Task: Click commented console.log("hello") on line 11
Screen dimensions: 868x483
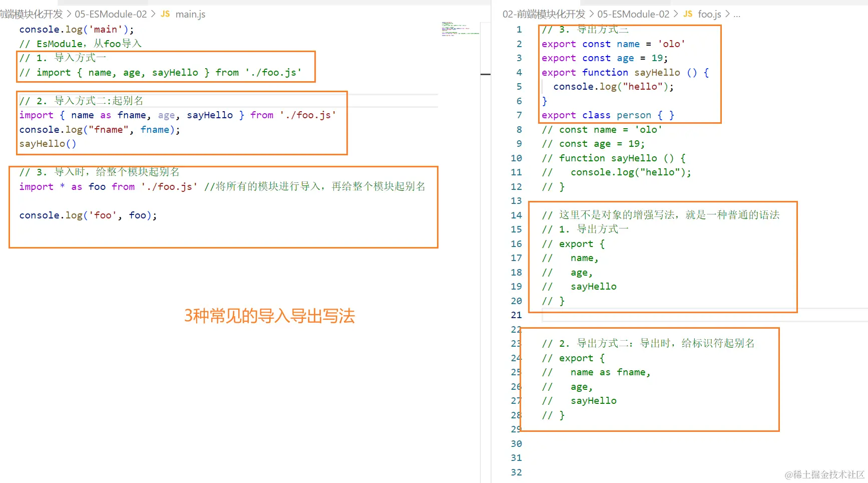Action: [x=617, y=172]
